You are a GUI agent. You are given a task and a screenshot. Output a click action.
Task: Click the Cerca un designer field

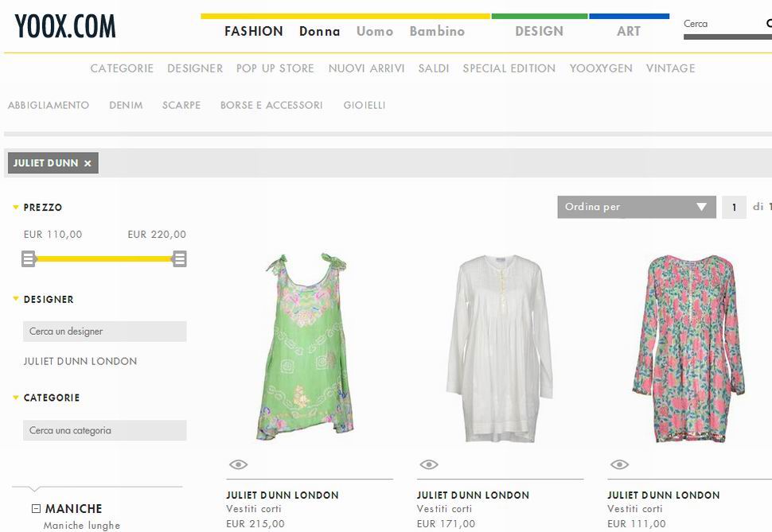(105, 332)
